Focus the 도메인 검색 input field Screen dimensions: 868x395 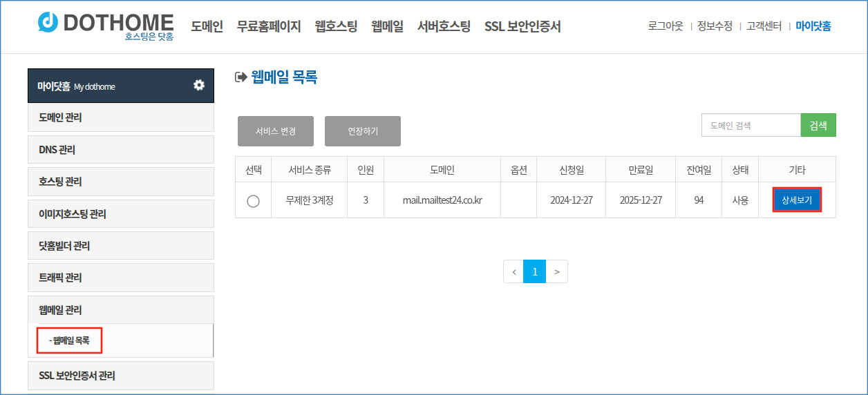coord(751,125)
